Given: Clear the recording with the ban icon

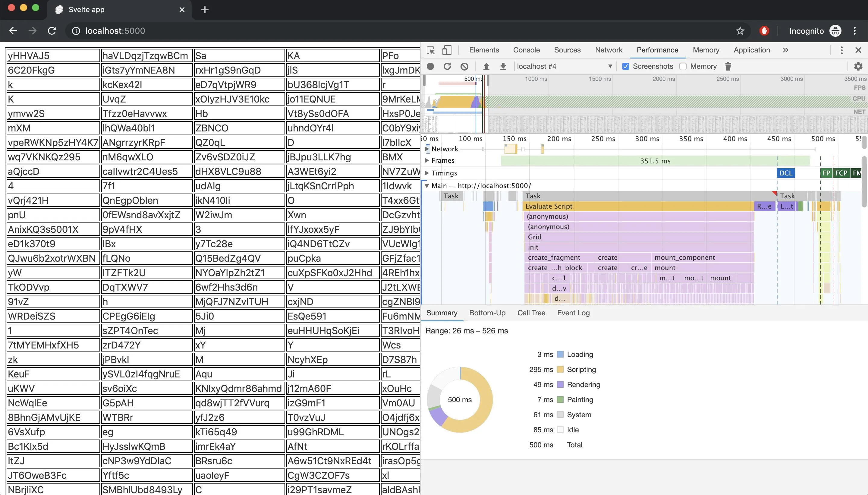Looking at the screenshot, I should coord(464,66).
